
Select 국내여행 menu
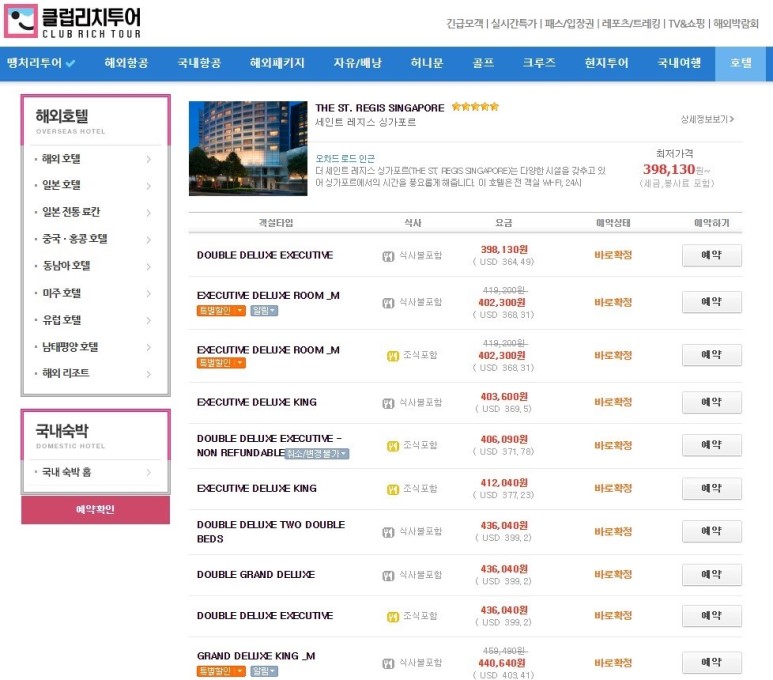tap(679, 63)
